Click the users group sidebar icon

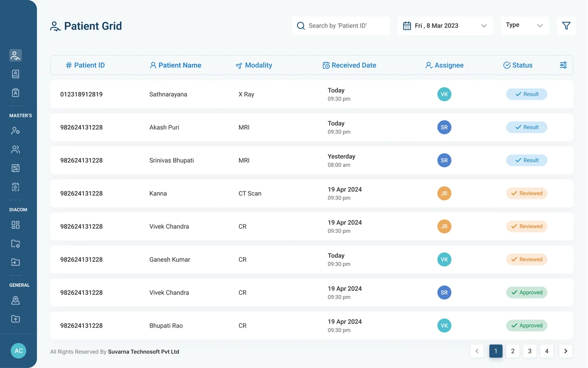click(x=16, y=149)
